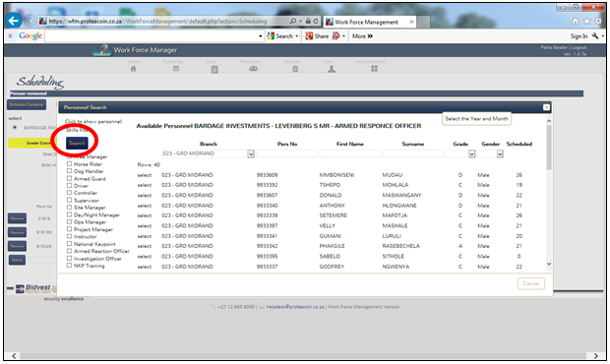This screenshot has width=610, height=364.
Task: Expand the wrench settings dropdown arrow
Action: click(602, 36)
